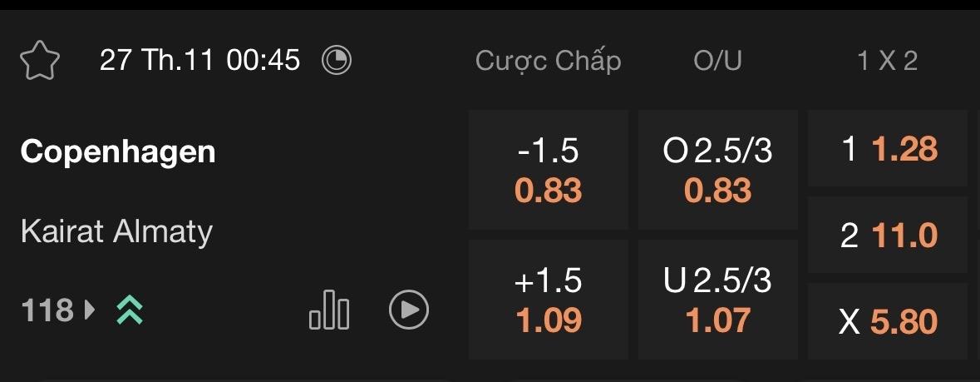Select Kairat Almaty +1.5 handicap at 1.09
Screen dimensions: 980x382
coord(549,300)
